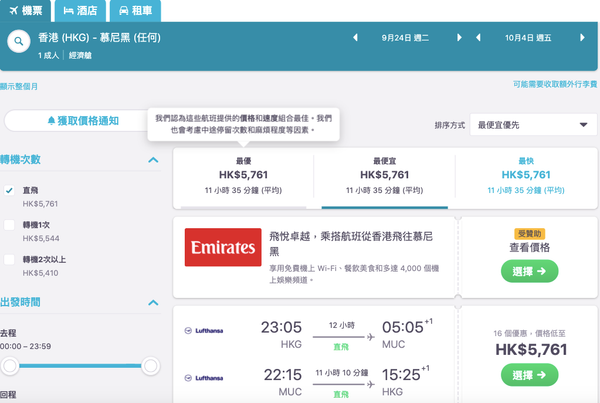This screenshot has width=600, height=403.
Task: Click 選擇 button for HK$5,761 Lufthansa flight
Action: 530,375
